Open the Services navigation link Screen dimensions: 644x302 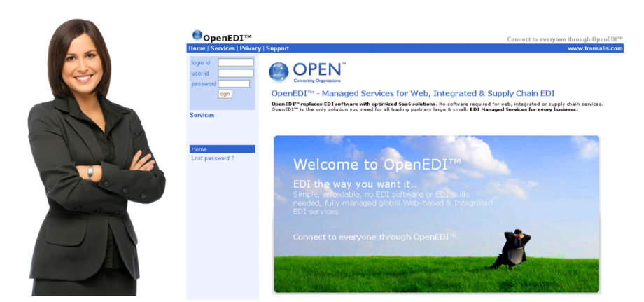(223, 48)
